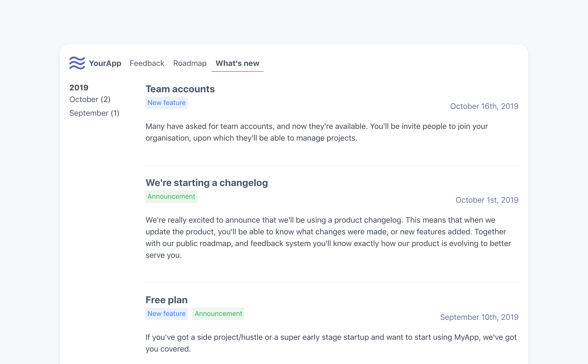Click the October 16th, 2019 date

point(484,106)
